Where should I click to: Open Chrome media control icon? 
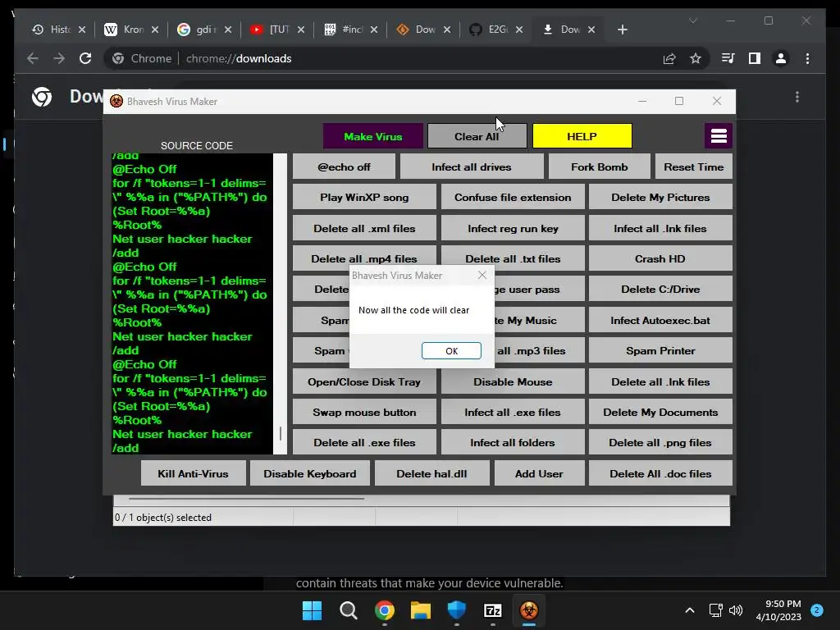(728, 58)
